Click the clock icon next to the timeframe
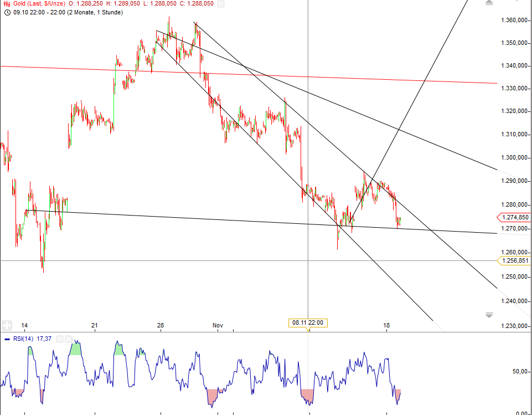The image size is (532, 415). (7, 12)
